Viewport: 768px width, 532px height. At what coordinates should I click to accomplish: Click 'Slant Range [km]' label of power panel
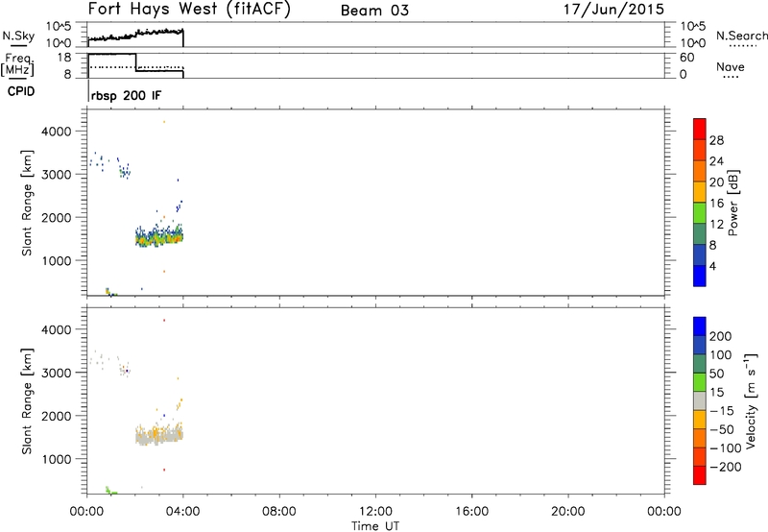[x=27, y=203]
